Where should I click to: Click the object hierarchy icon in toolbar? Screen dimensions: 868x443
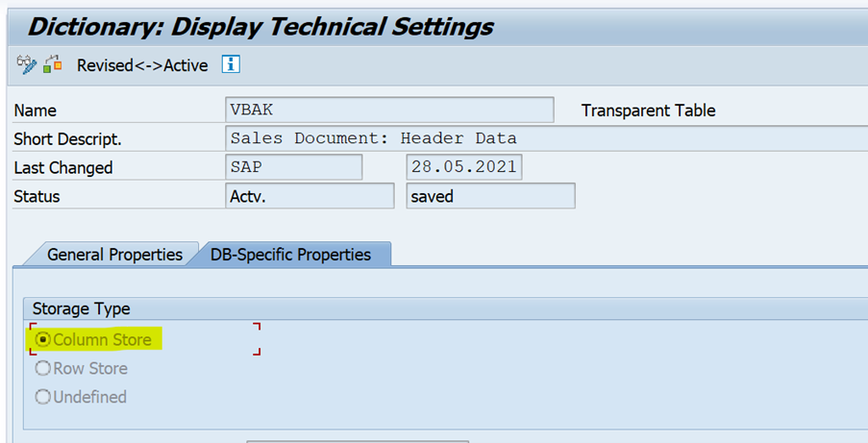(x=53, y=65)
